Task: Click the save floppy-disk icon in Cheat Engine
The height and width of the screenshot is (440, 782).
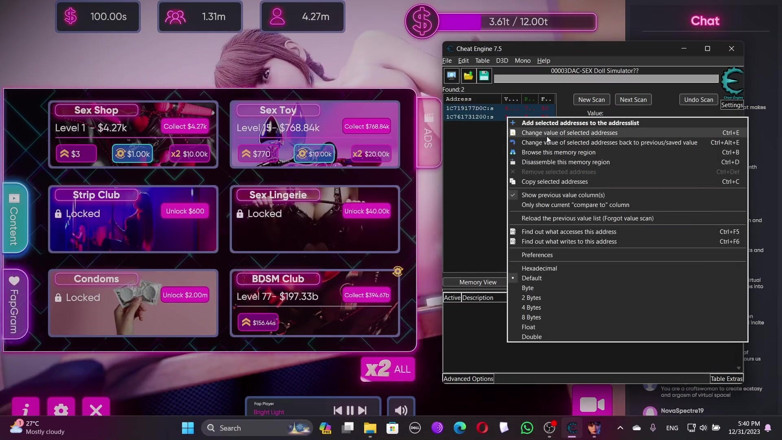Action: pyautogui.click(x=484, y=76)
